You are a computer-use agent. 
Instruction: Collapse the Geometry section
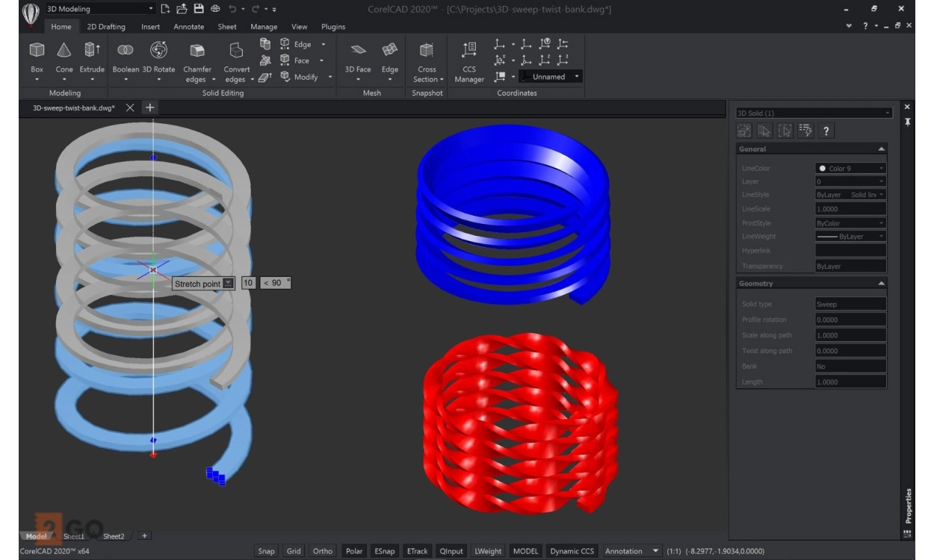[881, 284]
